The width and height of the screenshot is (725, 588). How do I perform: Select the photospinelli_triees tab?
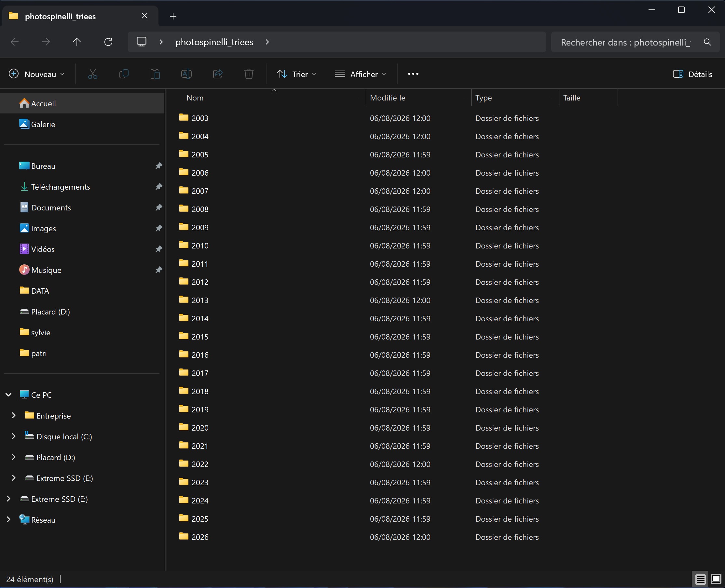tap(80, 16)
